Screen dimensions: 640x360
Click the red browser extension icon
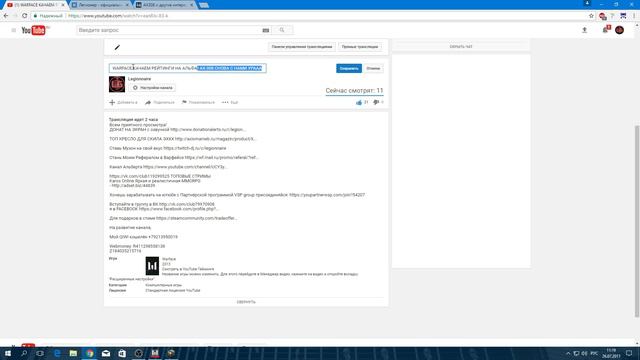click(602, 16)
